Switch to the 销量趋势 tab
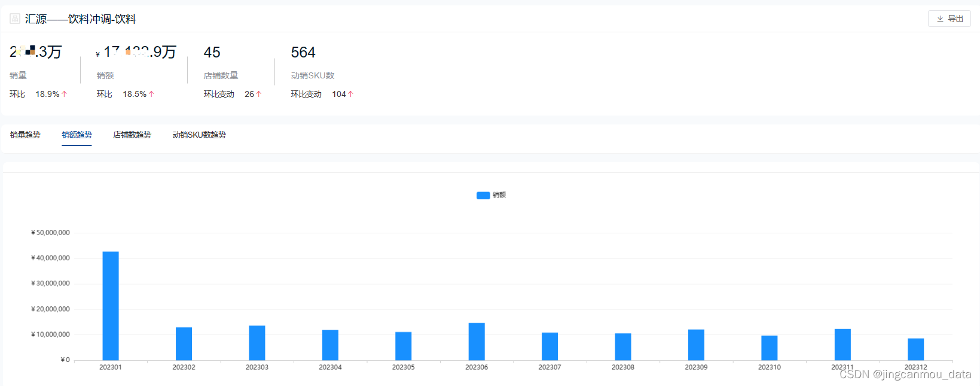980x386 pixels. 25,135
